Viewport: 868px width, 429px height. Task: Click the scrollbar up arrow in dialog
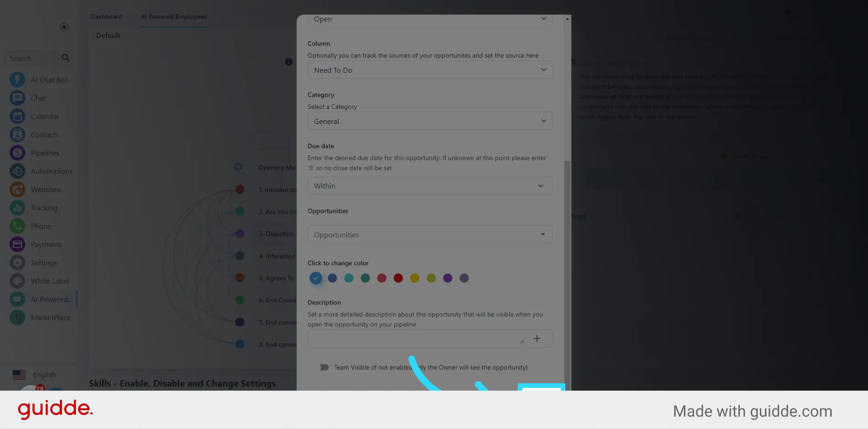(x=567, y=19)
